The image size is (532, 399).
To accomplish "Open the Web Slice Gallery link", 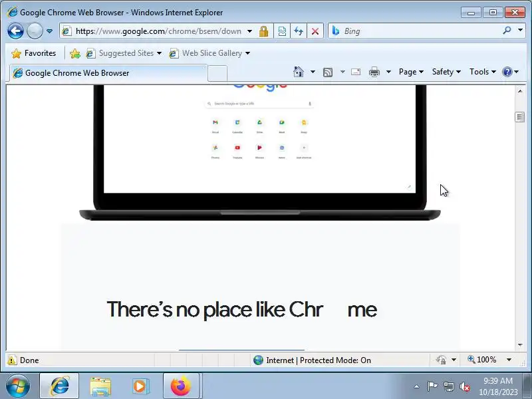I will [x=205, y=53].
